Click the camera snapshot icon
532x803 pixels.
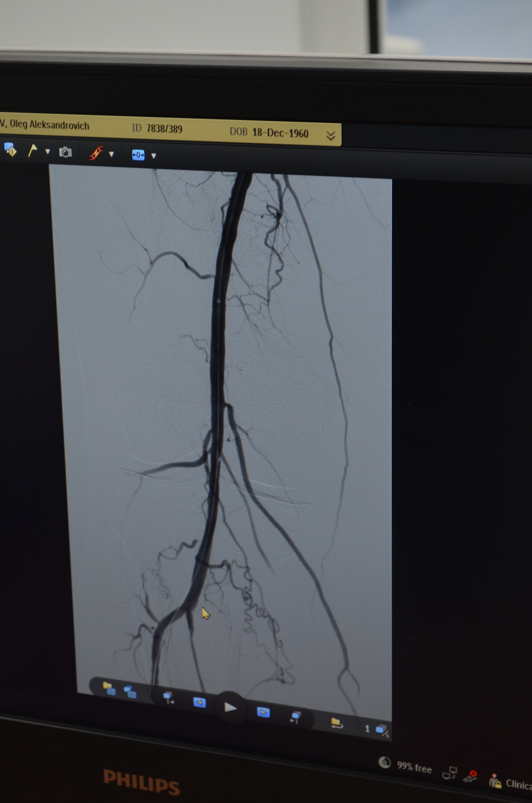pyautogui.click(x=65, y=152)
